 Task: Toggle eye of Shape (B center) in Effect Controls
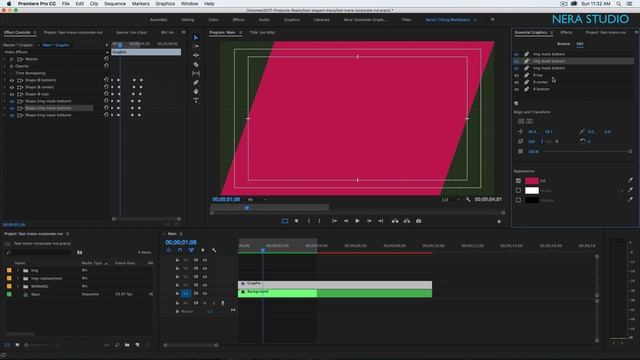pyautogui.click(x=12, y=87)
